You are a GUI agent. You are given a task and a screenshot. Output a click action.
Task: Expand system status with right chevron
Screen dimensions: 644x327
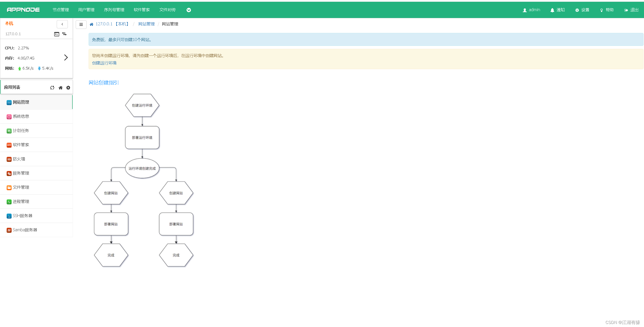point(66,58)
